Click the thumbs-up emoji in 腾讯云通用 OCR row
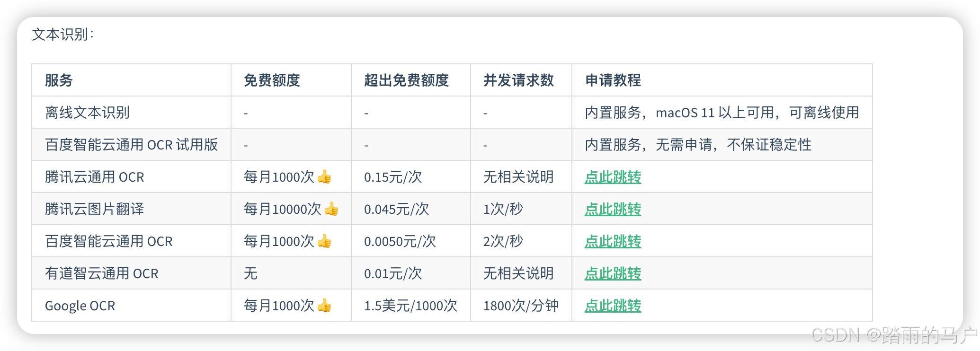Image resolution: width=980 pixels, height=351 pixels. tap(324, 177)
